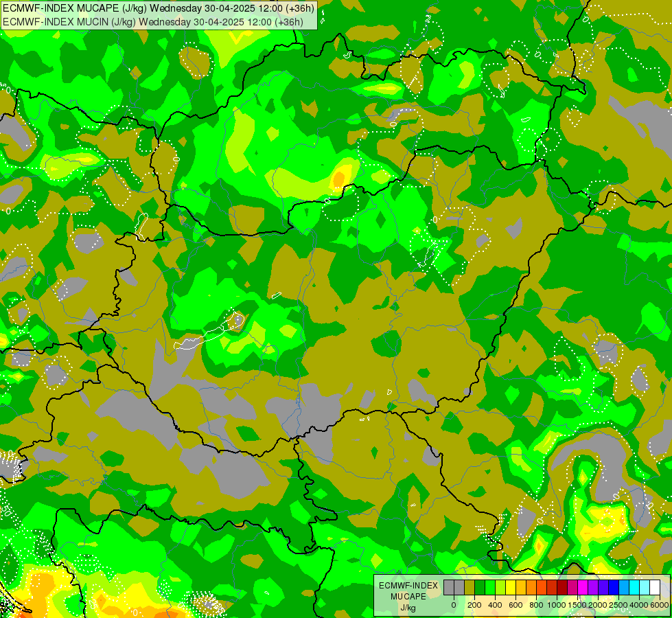Select the '600' legend scale label

[515, 605]
